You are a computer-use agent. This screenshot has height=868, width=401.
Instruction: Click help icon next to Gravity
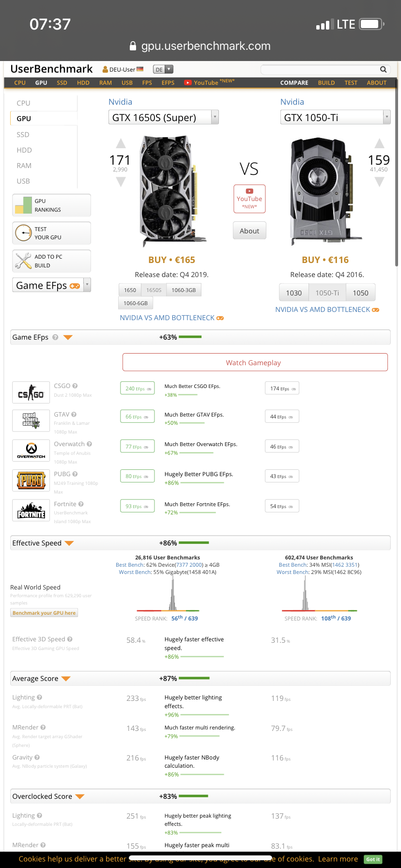click(37, 758)
